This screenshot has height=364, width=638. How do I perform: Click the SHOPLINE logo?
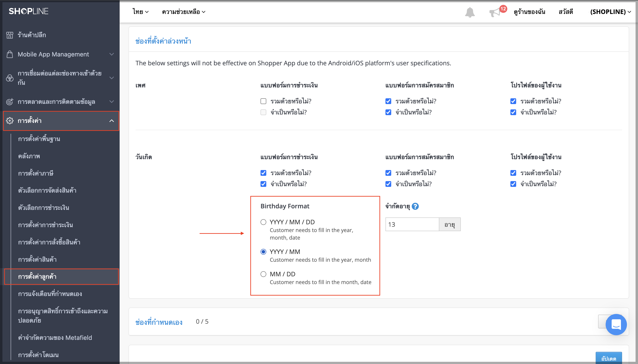(x=29, y=11)
